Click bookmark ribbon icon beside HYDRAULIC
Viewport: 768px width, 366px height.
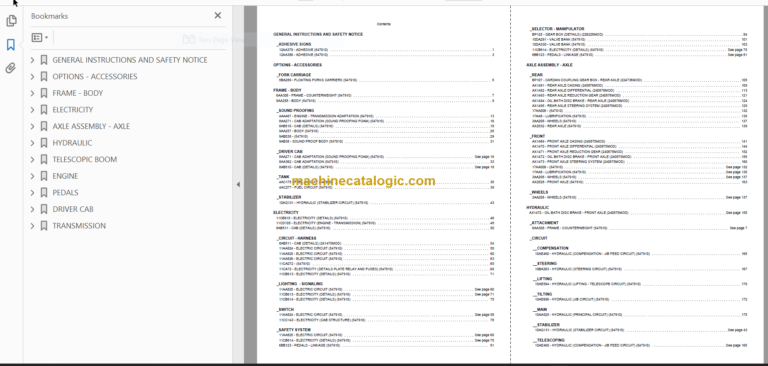[44, 143]
